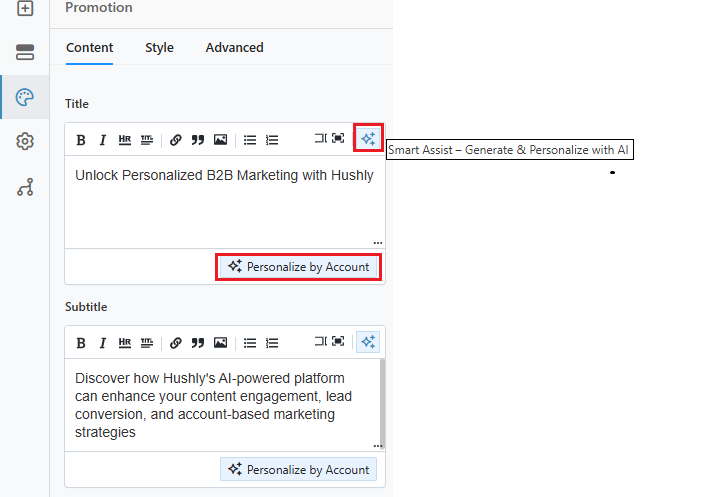Click Personalize by Account under Title
Viewport: 703px width, 497px height.
coord(299,267)
